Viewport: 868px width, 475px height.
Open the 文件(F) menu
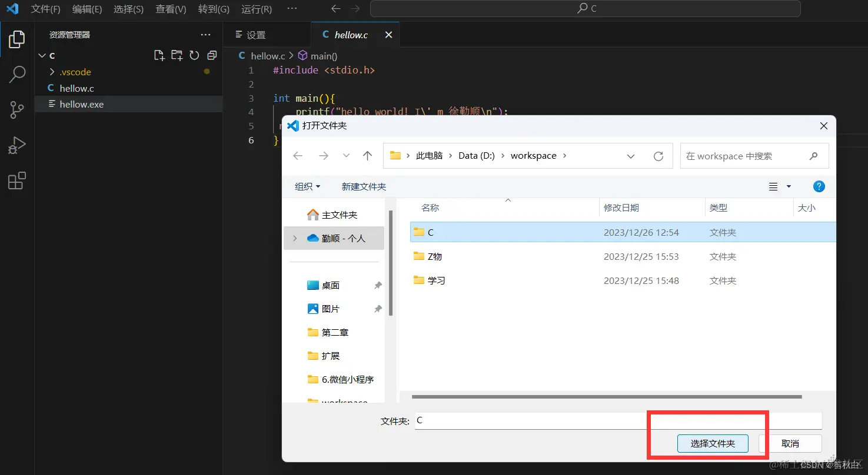coord(45,9)
